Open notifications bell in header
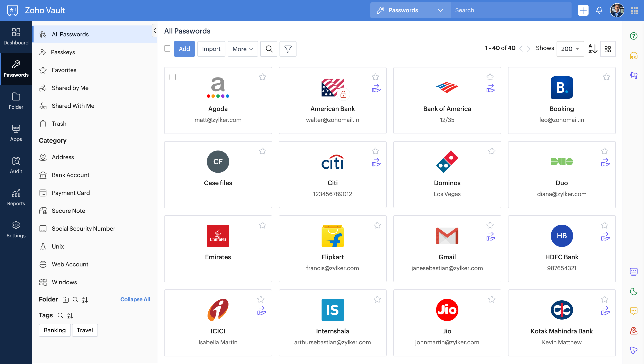The image size is (644, 364). 599,10
